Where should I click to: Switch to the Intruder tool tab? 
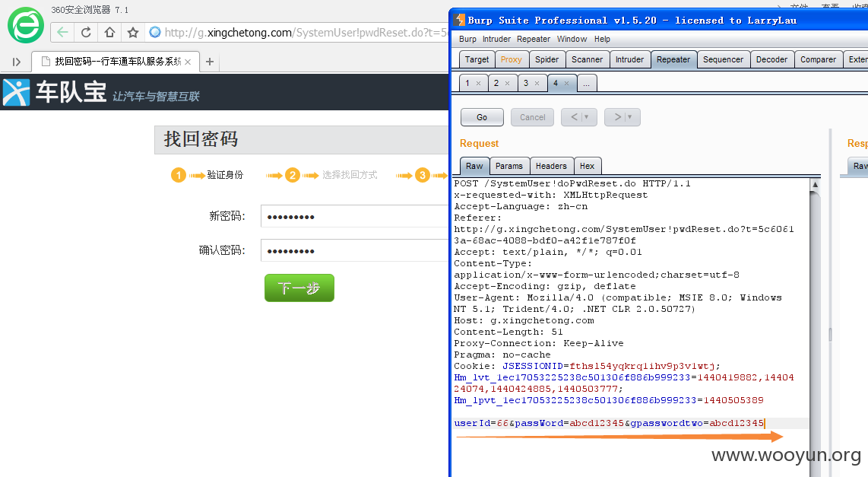pos(629,59)
